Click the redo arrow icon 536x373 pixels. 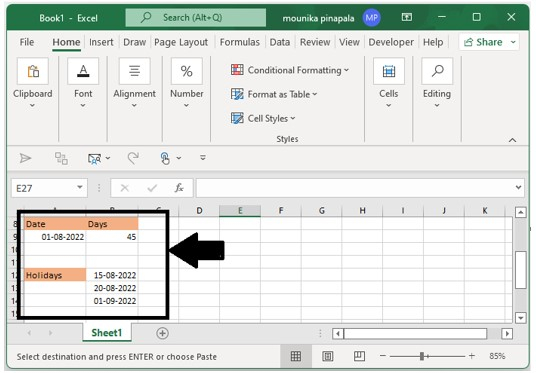pos(133,158)
